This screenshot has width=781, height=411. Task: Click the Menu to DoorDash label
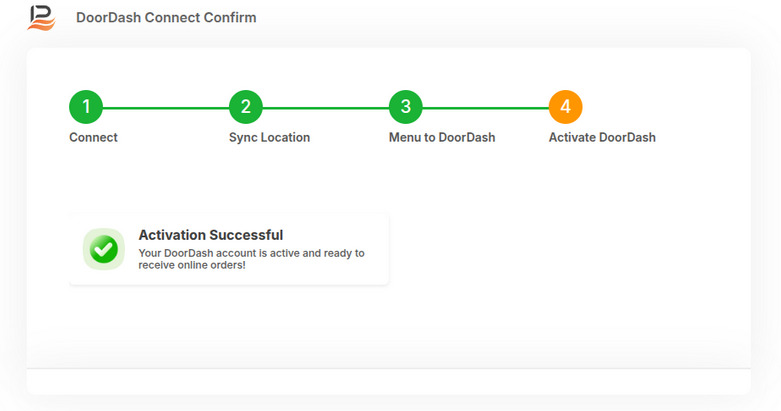pos(442,137)
